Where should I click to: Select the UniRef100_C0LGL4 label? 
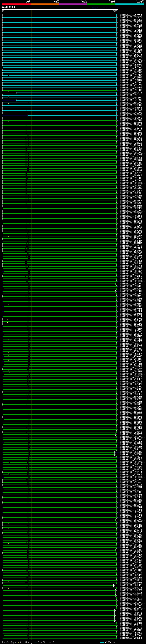[131, 311]
